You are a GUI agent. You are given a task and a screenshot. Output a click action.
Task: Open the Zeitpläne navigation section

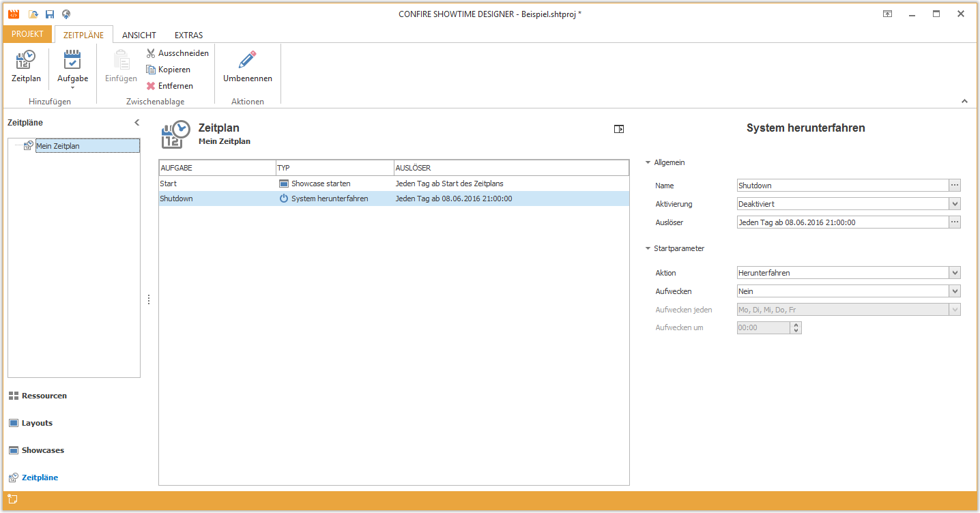33,478
